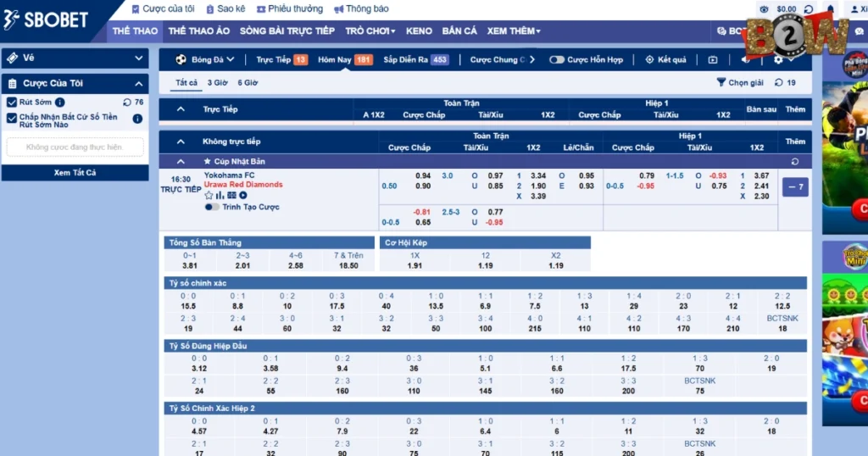Viewport: 868px width, 456px height.
Task: Bet Tổng Số Bàn Thắng 2~3 at 2.01
Action: point(242,261)
